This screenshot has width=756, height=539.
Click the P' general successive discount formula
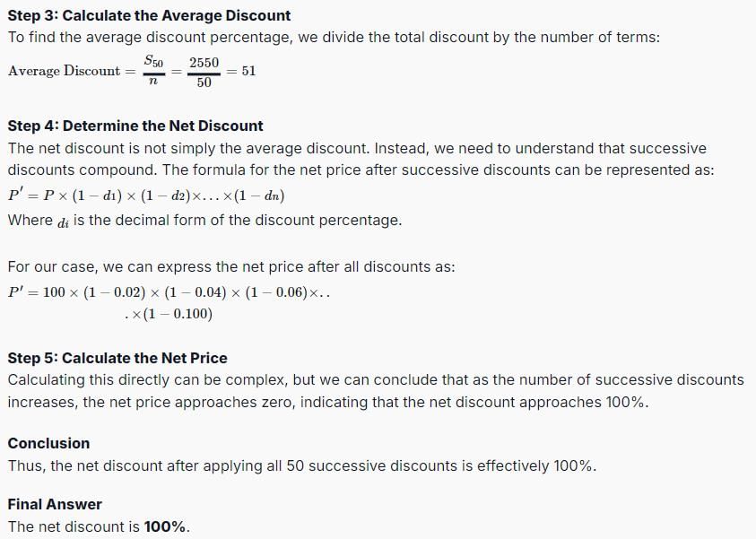[146, 196]
